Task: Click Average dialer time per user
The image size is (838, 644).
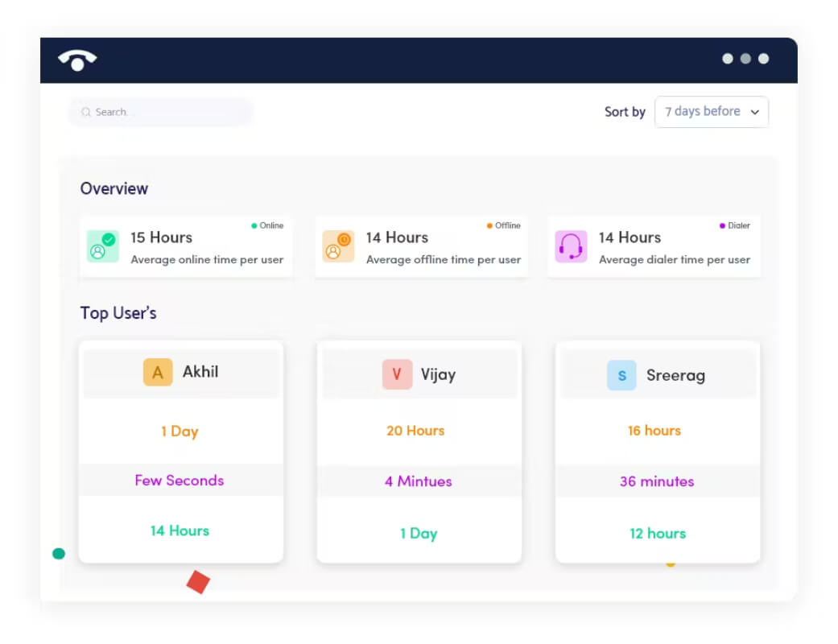Action: pyautogui.click(x=675, y=260)
